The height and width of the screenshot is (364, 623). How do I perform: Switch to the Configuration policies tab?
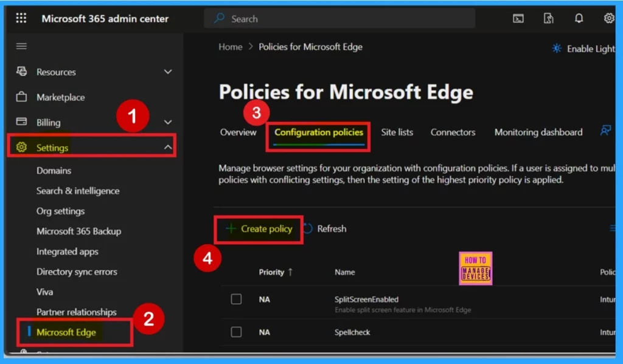click(x=319, y=132)
